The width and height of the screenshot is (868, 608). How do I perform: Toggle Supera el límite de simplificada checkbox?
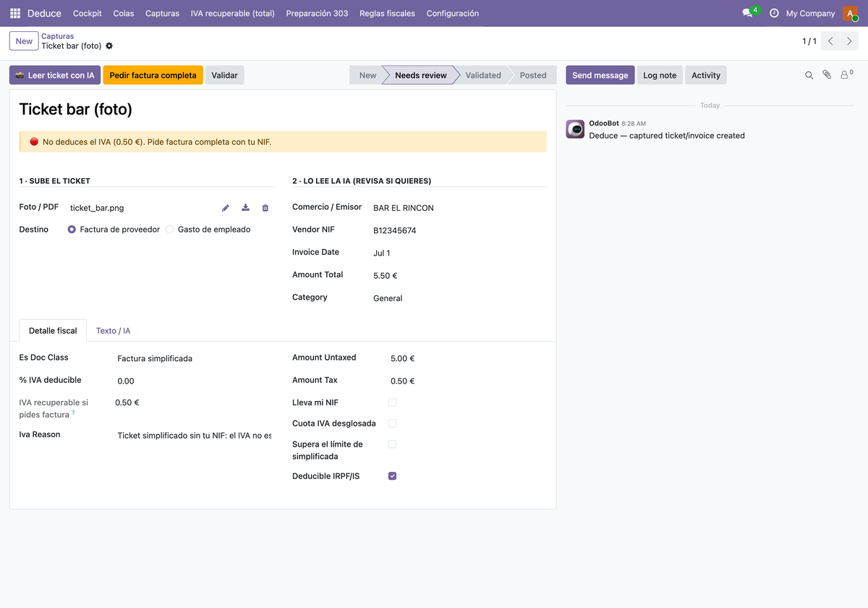392,444
